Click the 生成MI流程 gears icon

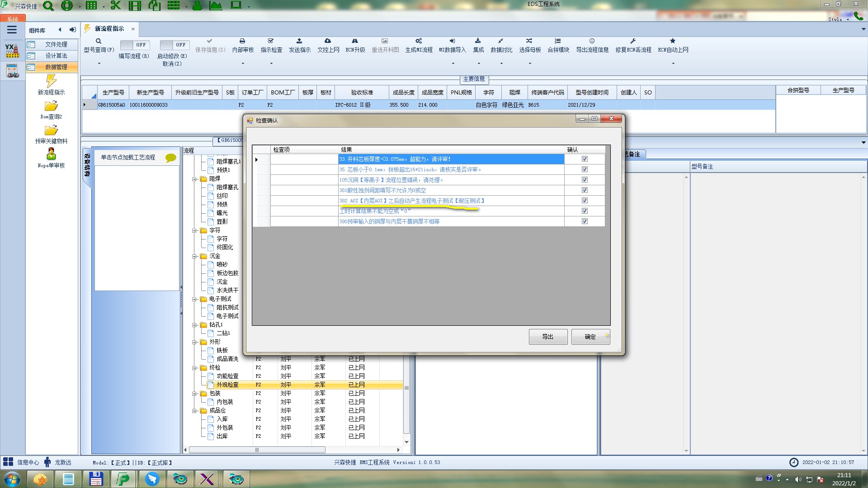419,41
